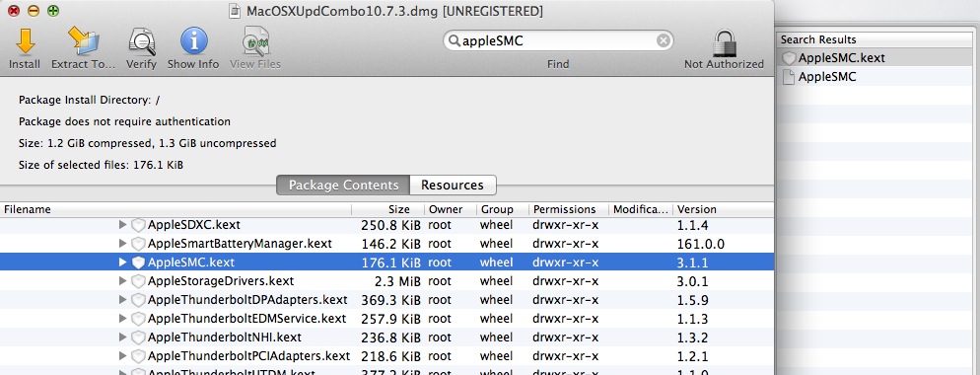The height and width of the screenshot is (375, 980).
Task: Click the Install toolbar icon
Action: click(x=25, y=42)
